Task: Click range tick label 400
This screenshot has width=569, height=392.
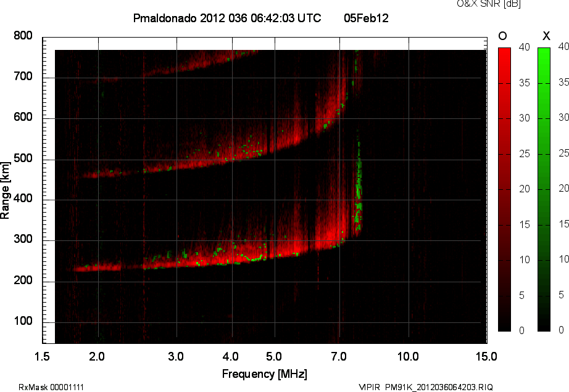Action: click(x=23, y=198)
